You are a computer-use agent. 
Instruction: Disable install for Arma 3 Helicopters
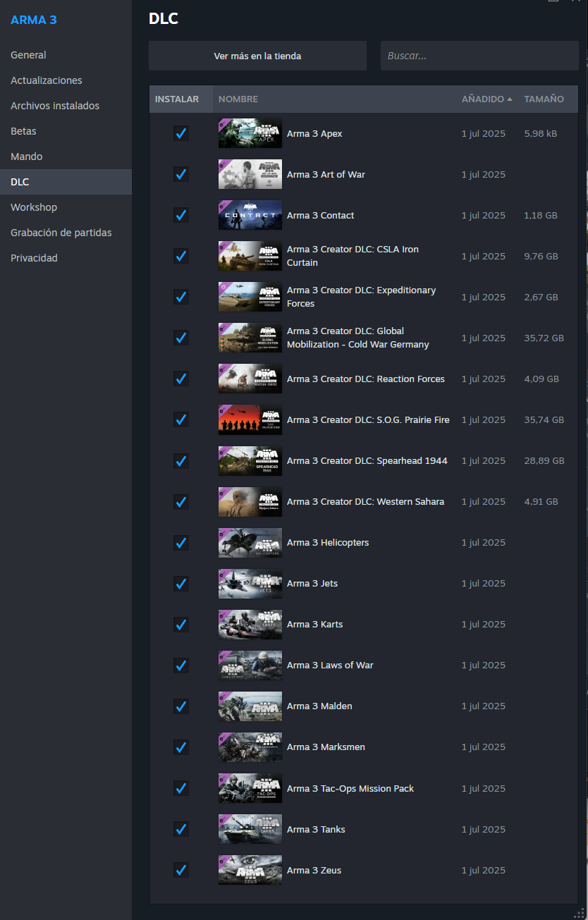(181, 542)
